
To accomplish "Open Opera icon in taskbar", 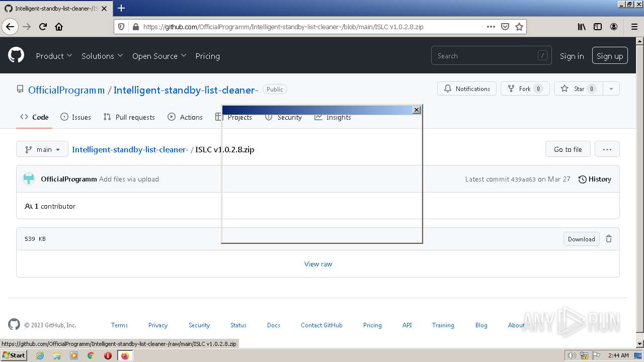I will tap(108, 355).
